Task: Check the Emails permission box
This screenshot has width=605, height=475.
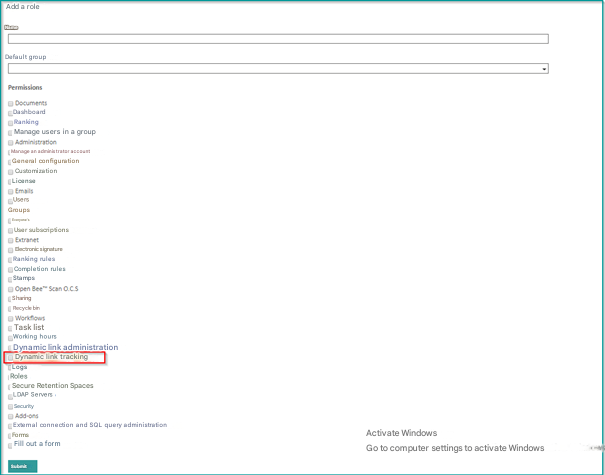Action: point(10,192)
